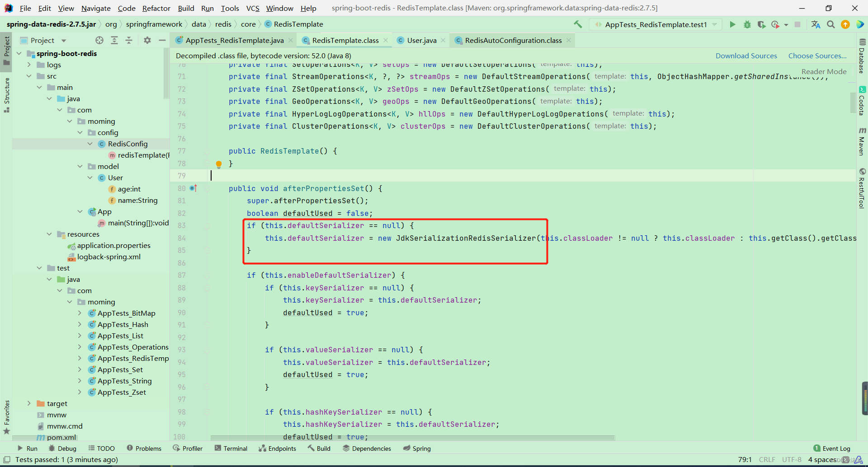Expand the logs folder
Image resolution: width=868 pixels, height=467 pixels.
29,65
